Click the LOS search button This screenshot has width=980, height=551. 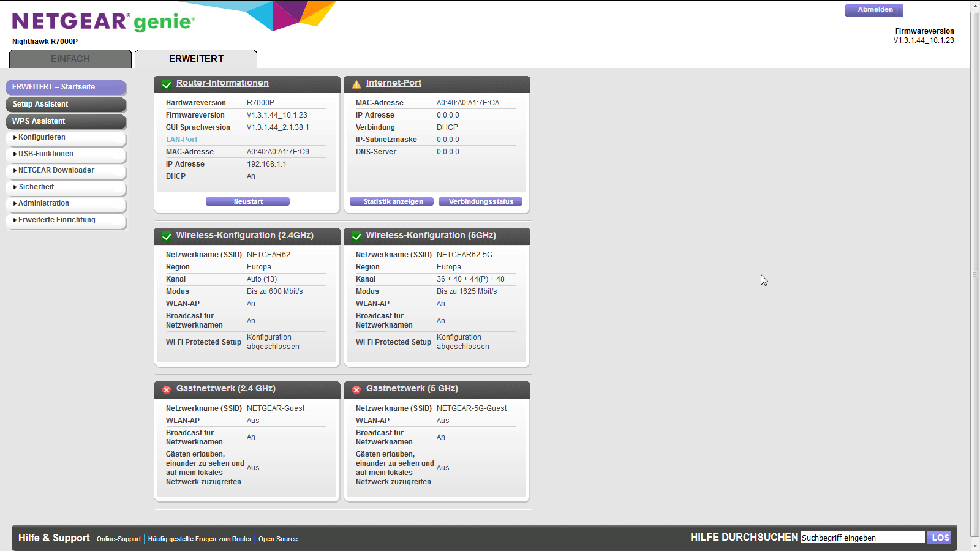940,538
